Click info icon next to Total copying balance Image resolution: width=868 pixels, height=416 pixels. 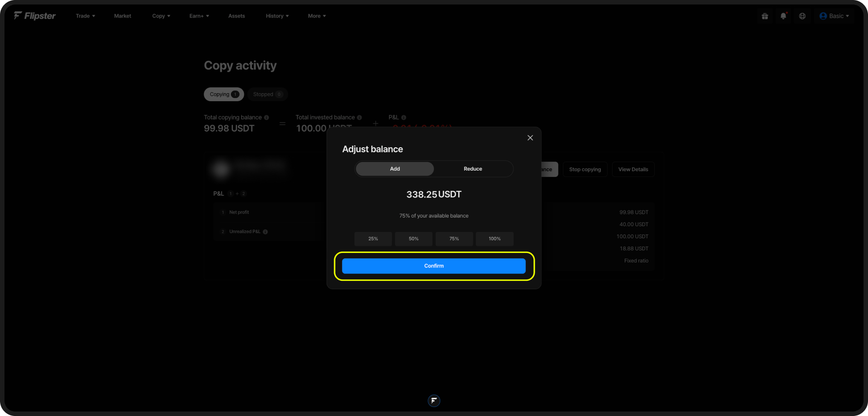tap(267, 117)
